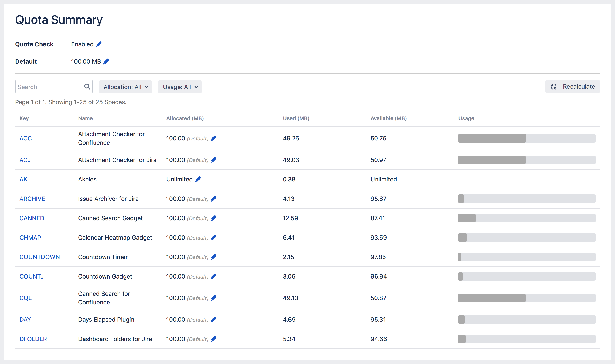The image size is (615, 364).
Task: Edit Akeles Unlimited allocation pencil
Action: [198, 179]
